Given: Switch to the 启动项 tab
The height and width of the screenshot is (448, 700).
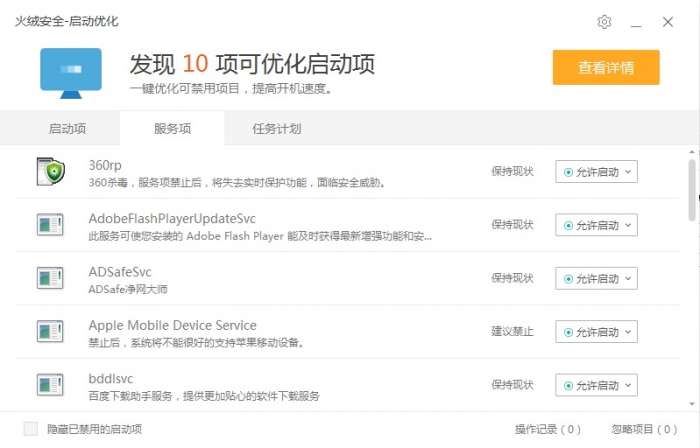Looking at the screenshot, I should coord(67,129).
